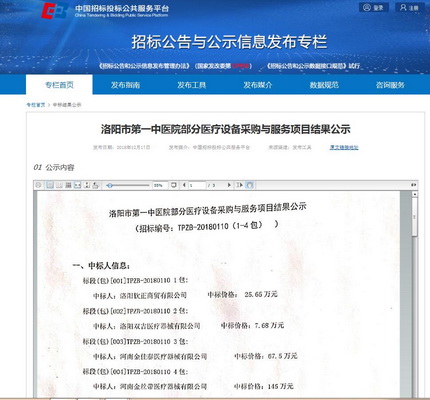
Task: Click the 发布媒介 中国招标投标公共服务平台 text
Action: click(x=209, y=147)
